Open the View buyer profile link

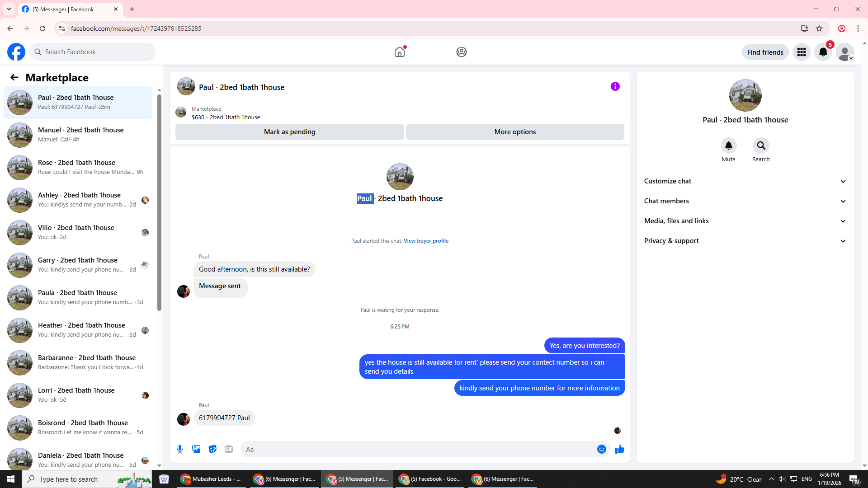(x=426, y=241)
